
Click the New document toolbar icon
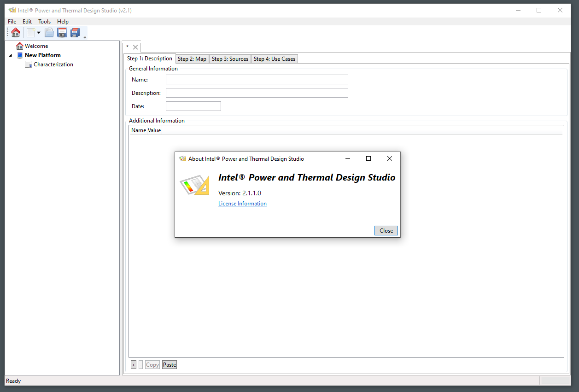(x=31, y=32)
